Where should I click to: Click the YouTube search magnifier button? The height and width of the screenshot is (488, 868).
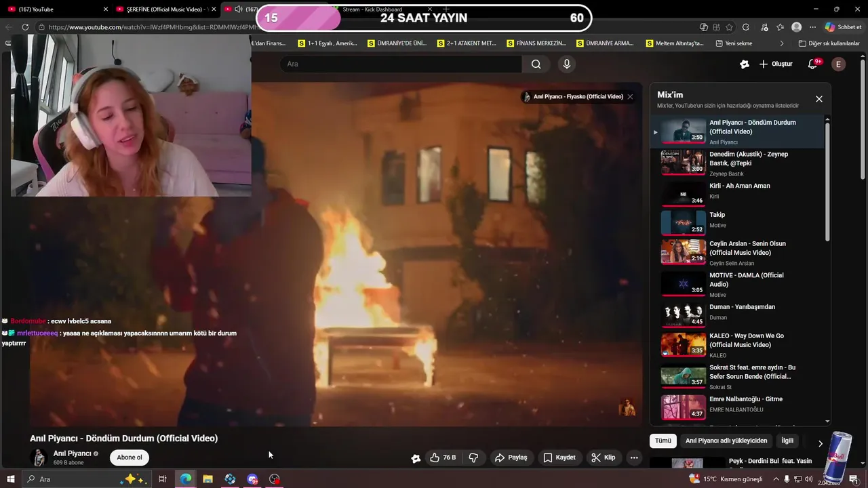coord(536,64)
